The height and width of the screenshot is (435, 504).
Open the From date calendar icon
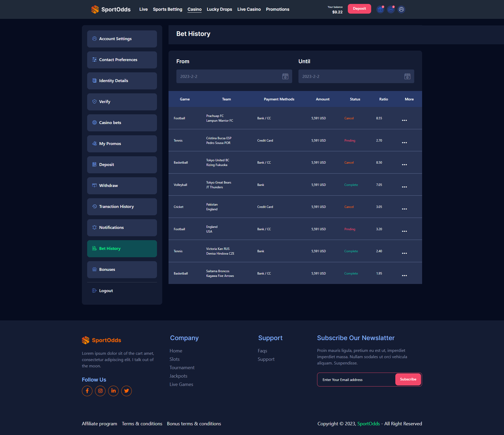[x=285, y=76]
